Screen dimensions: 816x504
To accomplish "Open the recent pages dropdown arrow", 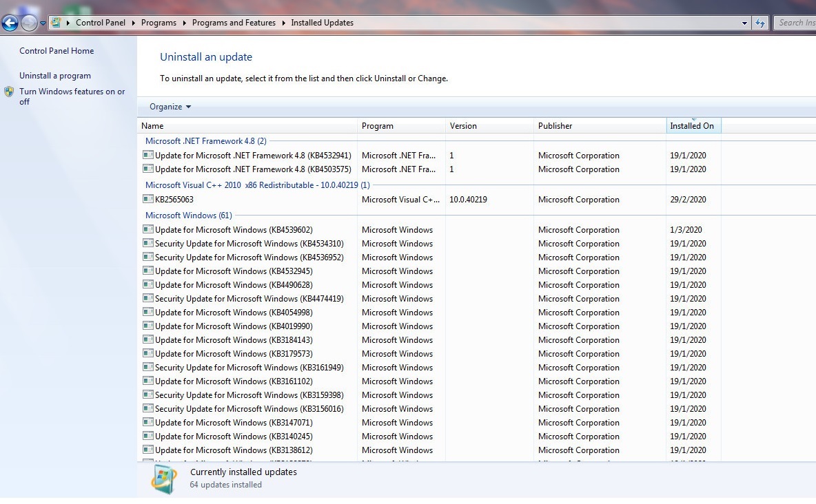I will [43, 23].
